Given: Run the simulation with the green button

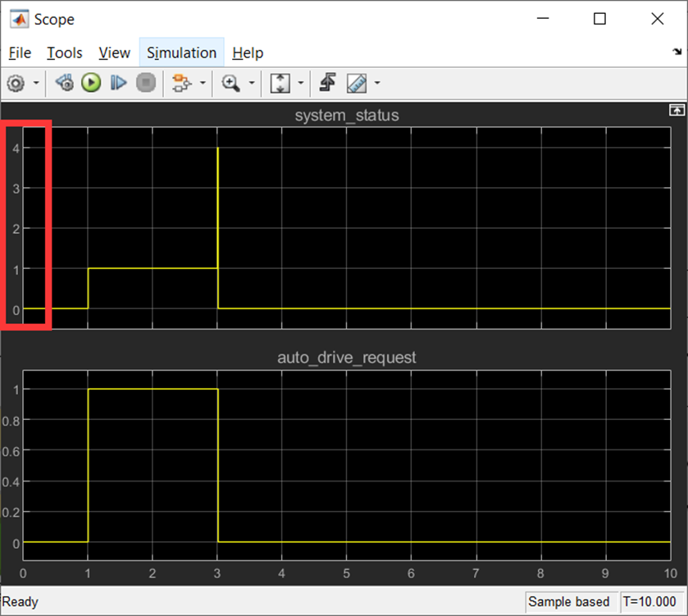Looking at the screenshot, I should (91, 83).
